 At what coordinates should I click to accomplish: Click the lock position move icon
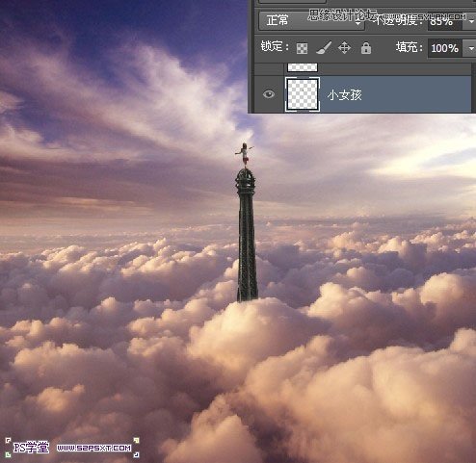(344, 48)
